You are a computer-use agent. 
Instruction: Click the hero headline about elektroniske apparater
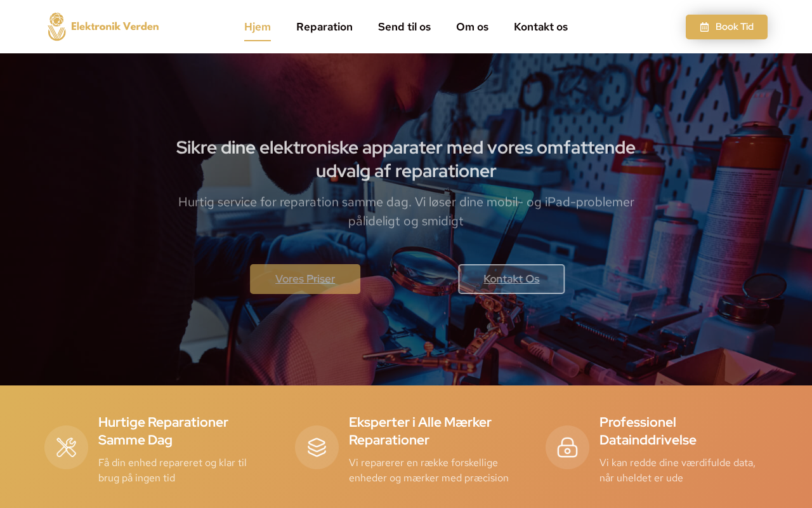coord(406,159)
